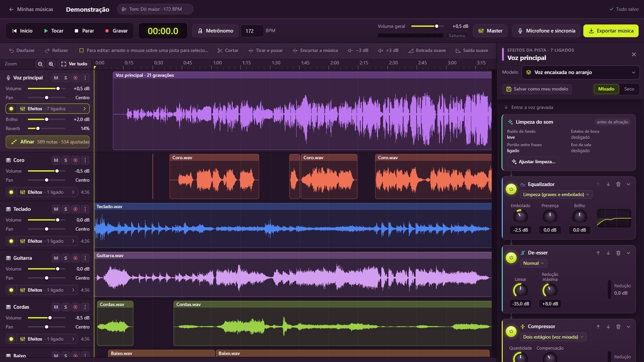
Task: Collapse the Equalizador section chevron
Action: point(628,184)
